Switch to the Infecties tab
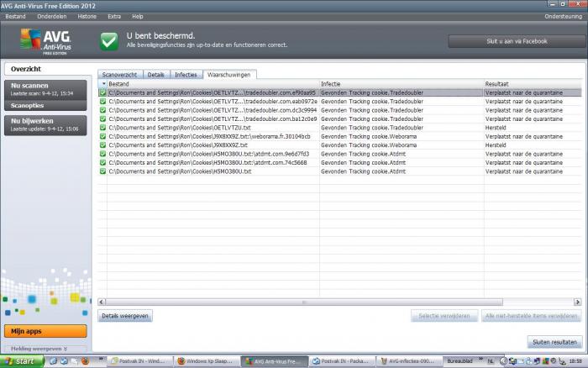 coord(186,75)
